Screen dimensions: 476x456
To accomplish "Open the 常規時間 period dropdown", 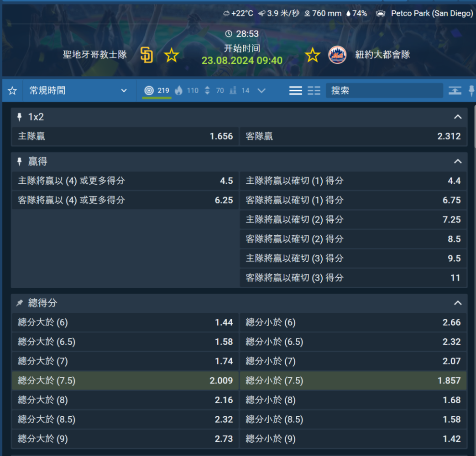I will 78,91.
